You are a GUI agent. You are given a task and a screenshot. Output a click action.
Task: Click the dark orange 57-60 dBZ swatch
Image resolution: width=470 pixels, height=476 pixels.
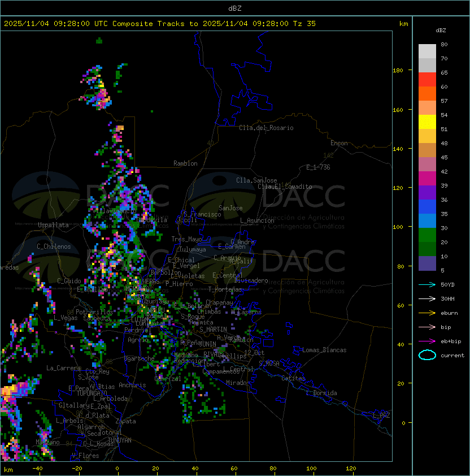[x=427, y=94]
